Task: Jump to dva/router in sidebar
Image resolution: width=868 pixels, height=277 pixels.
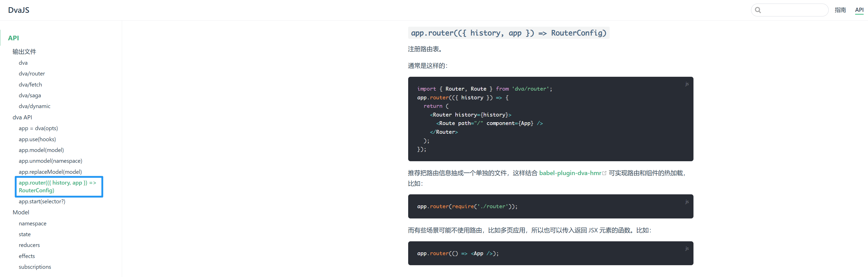Action: click(32, 73)
